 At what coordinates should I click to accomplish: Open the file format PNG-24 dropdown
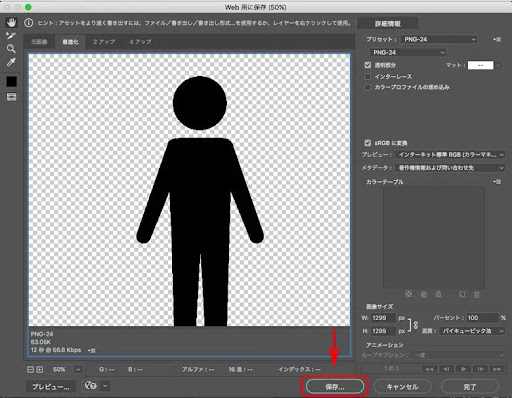[x=408, y=52]
